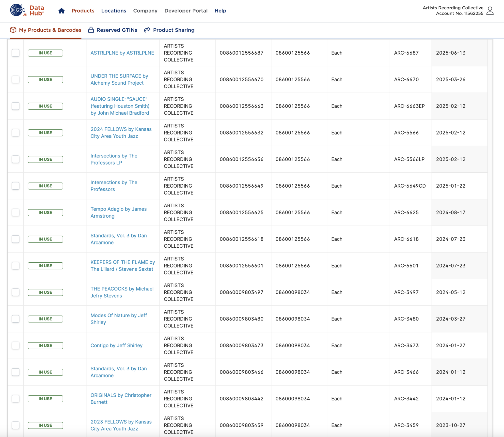Open the Locations menu
This screenshot has height=437, width=504.
(114, 11)
